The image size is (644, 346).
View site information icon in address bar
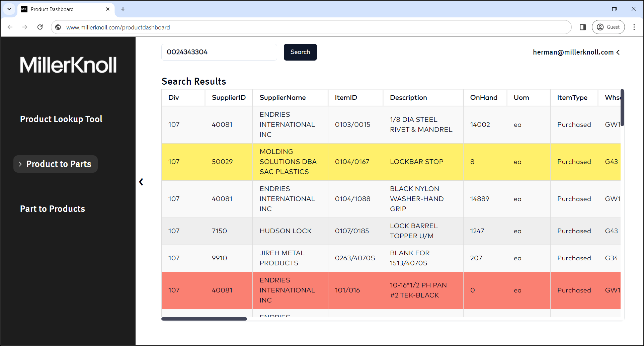pyautogui.click(x=58, y=27)
